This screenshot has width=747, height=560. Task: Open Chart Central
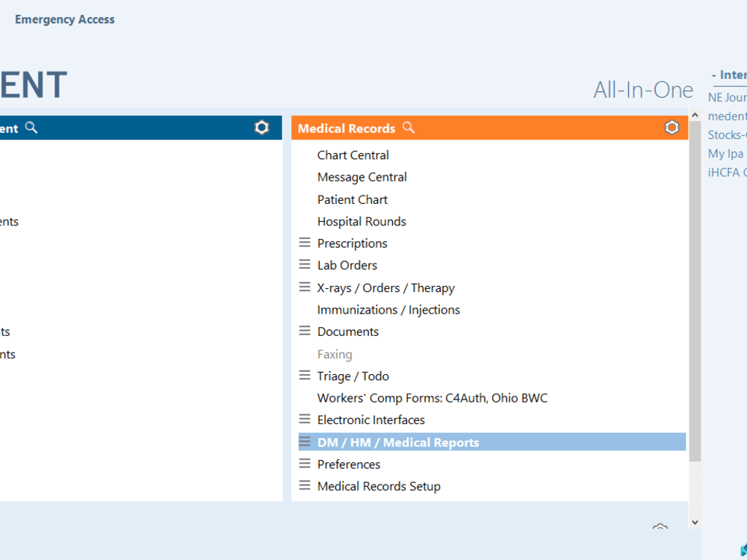(353, 155)
